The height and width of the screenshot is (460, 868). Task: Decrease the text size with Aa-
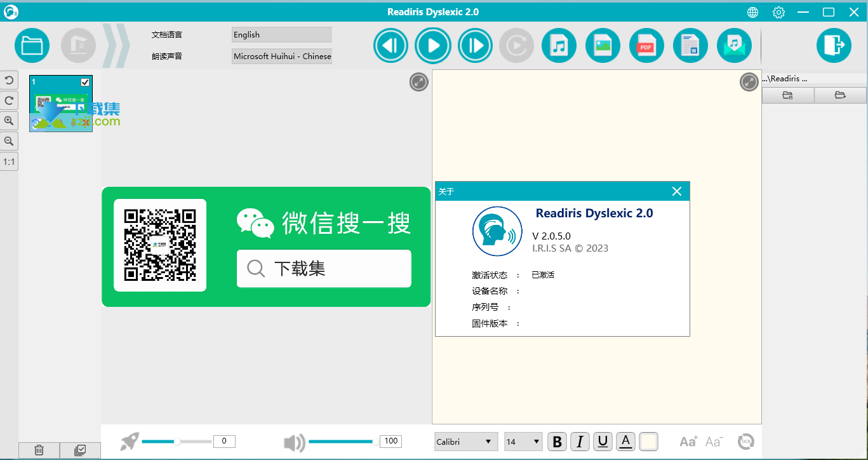click(714, 442)
